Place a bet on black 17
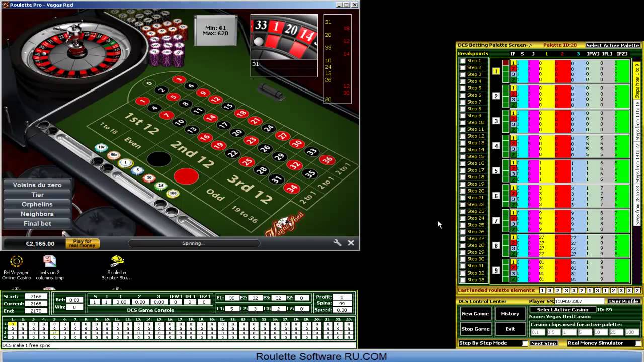The image size is (644, 362). pyautogui.click(x=223, y=125)
